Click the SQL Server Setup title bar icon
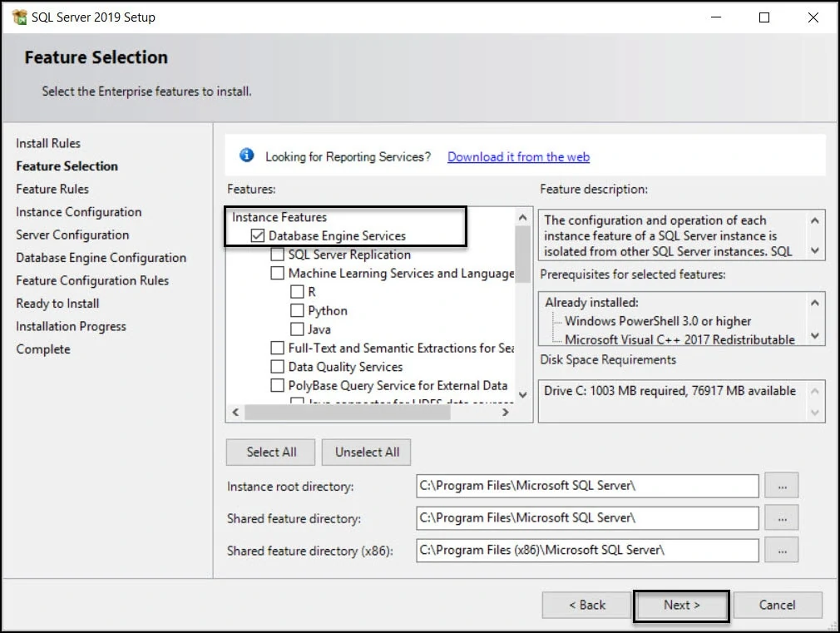 (19, 17)
